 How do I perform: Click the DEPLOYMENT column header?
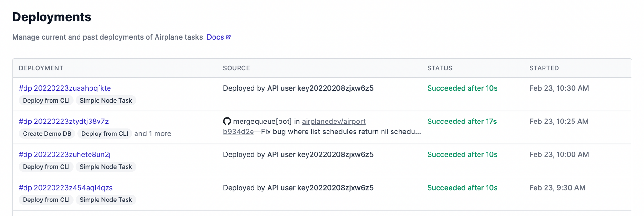coord(41,68)
